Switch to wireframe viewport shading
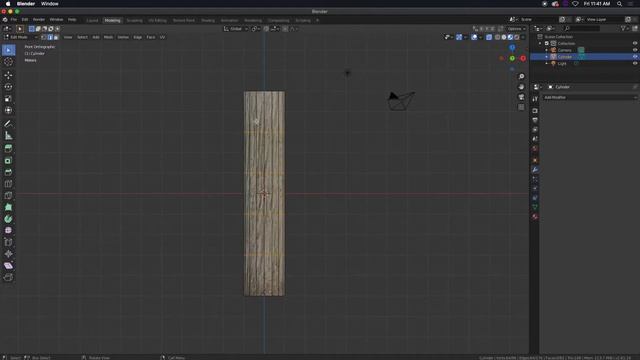640x360 pixels. point(498,37)
